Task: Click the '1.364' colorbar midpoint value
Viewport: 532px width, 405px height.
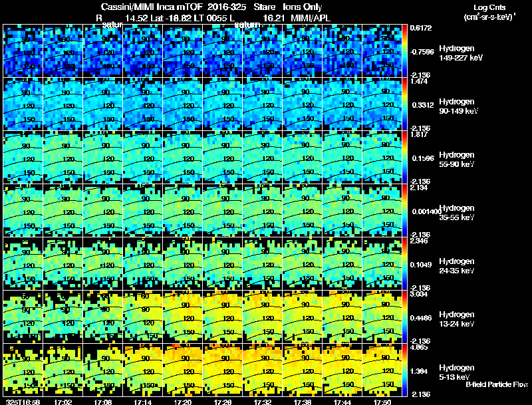Action: [419, 371]
